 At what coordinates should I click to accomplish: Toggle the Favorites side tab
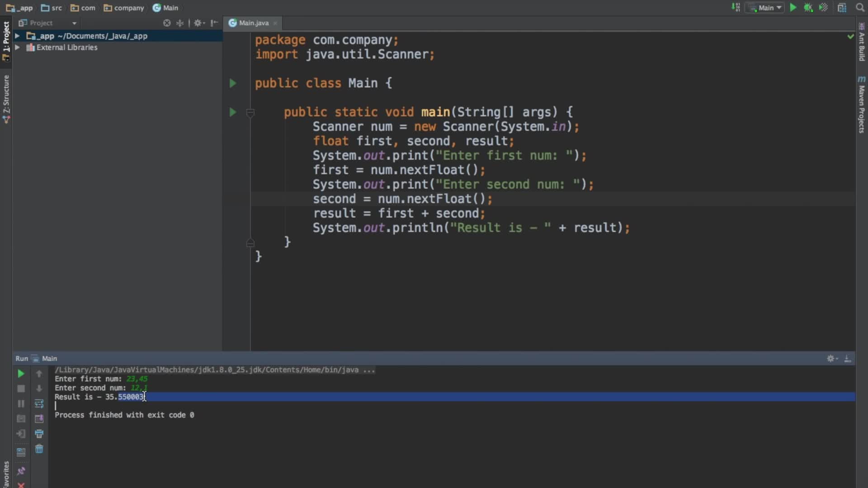6,474
